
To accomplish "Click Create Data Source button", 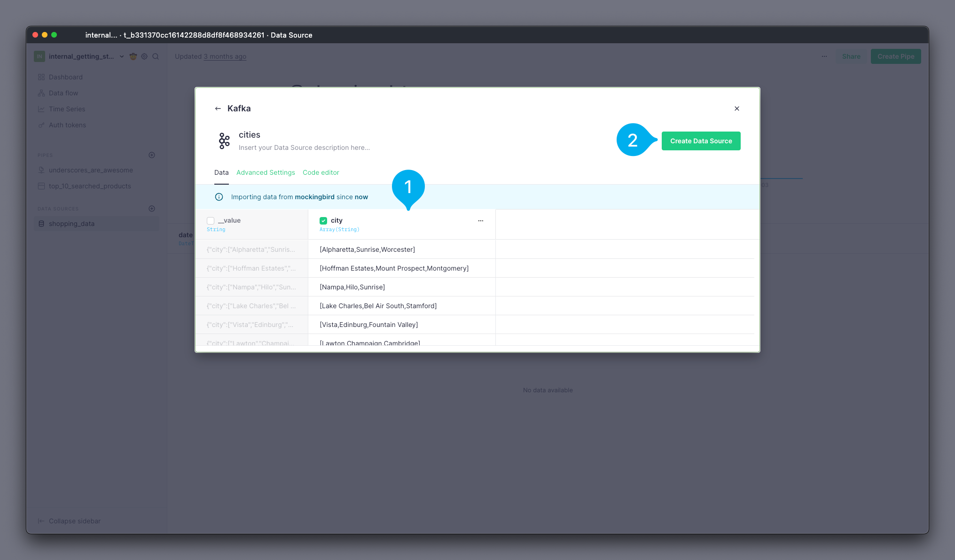I will [x=701, y=141].
